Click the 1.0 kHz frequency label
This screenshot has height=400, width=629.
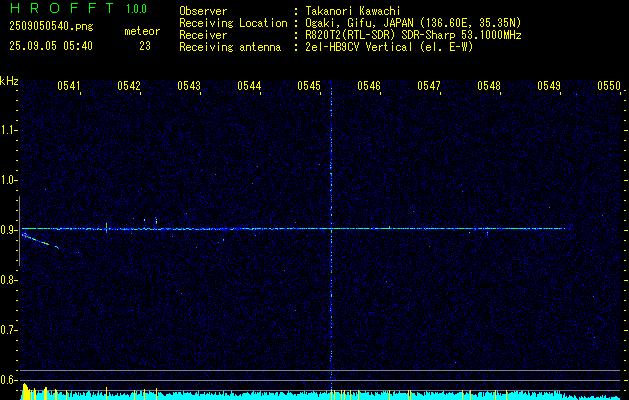tap(8, 180)
